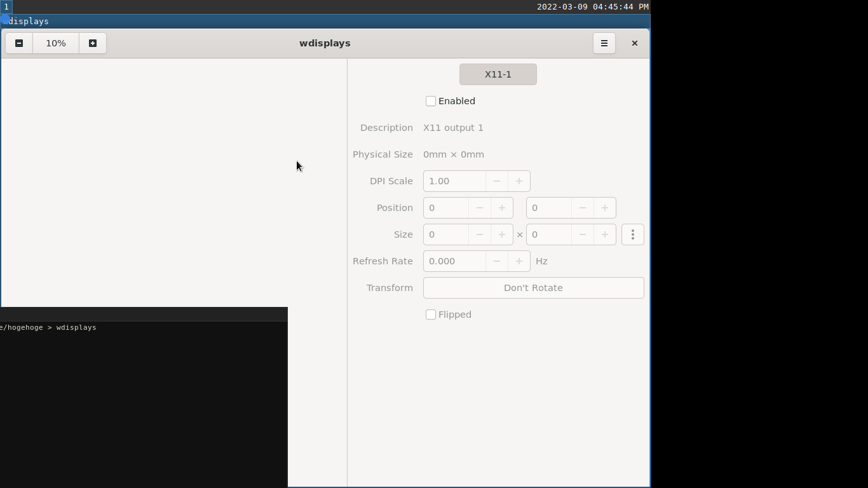
Task: Click the Size width field
Action: pos(446,234)
